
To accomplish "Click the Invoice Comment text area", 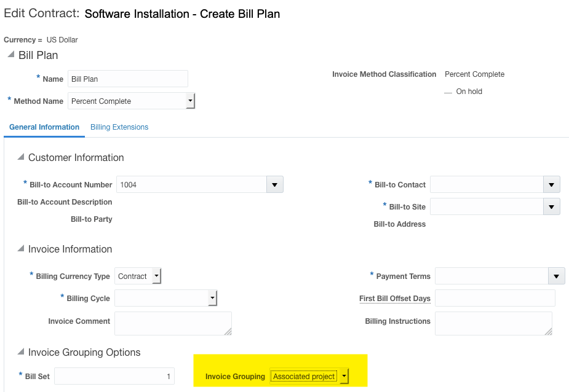I will (x=173, y=323).
